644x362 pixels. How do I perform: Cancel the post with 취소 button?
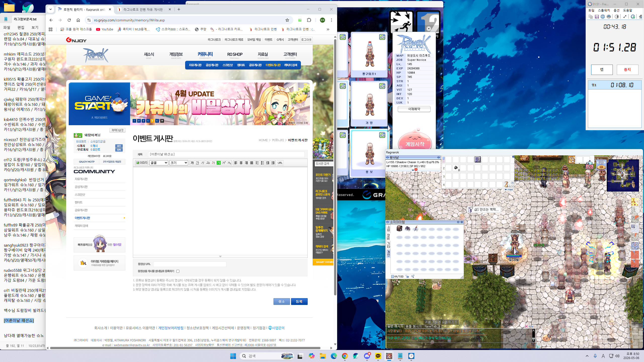[x=281, y=301]
